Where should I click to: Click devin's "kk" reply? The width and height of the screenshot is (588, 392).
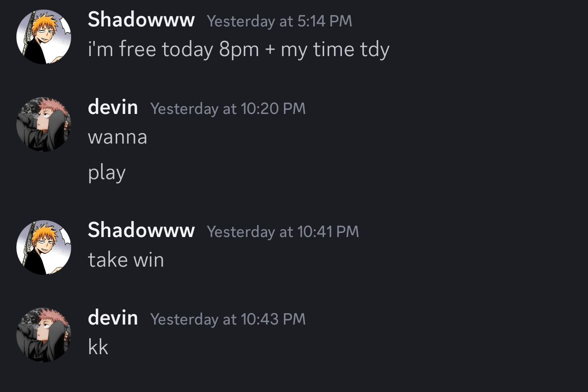click(98, 347)
